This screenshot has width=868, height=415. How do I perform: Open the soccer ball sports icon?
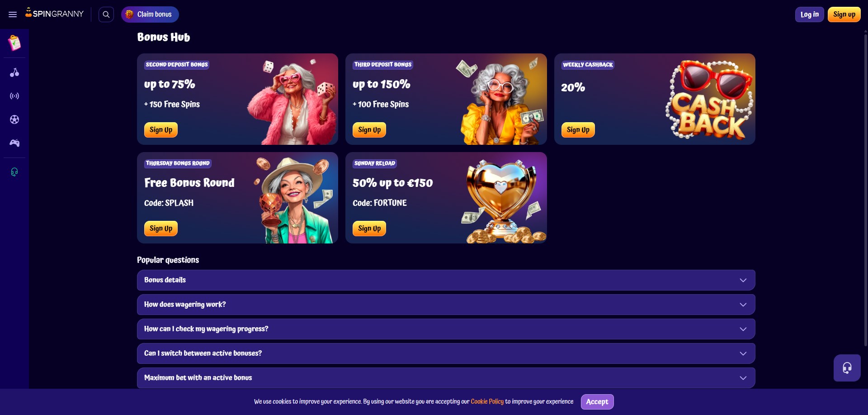point(14,119)
